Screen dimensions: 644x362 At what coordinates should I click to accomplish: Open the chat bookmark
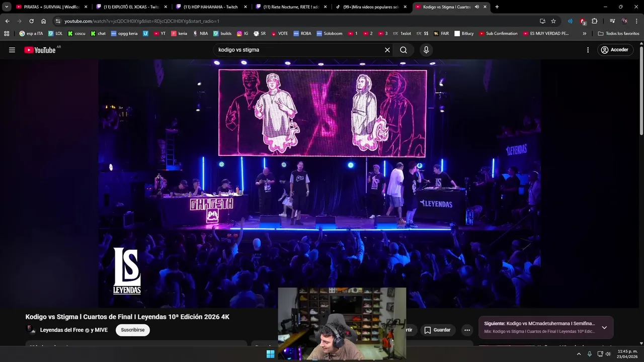tap(98, 34)
